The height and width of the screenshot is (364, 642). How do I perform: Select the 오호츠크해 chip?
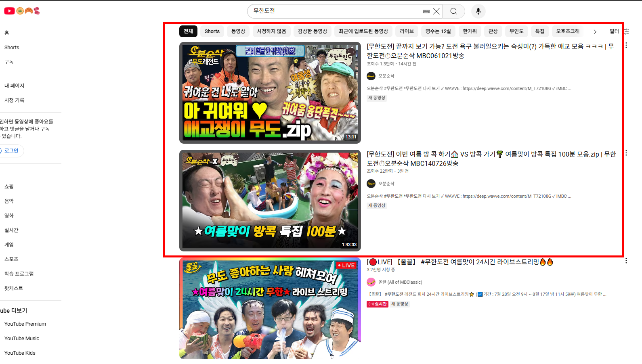[568, 31]
